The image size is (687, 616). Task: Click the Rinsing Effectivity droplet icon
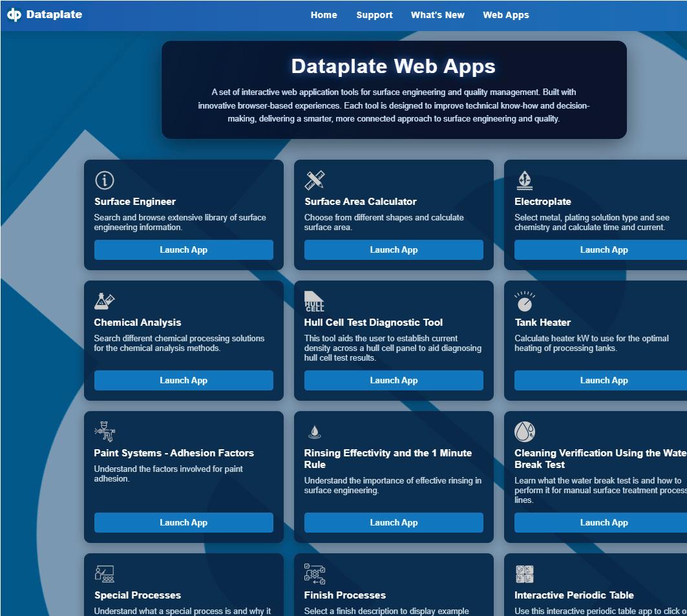[314, 432]
